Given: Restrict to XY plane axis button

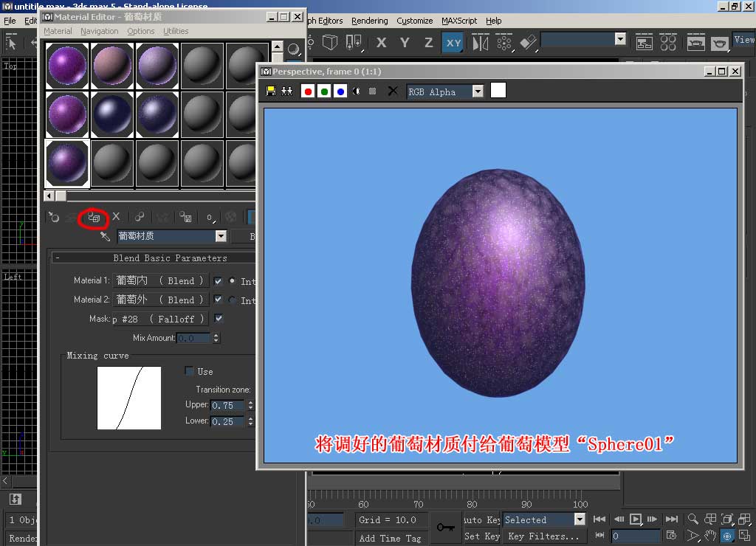Looking at the screenshot, I should pyautogui.click(x=453, y=43).
